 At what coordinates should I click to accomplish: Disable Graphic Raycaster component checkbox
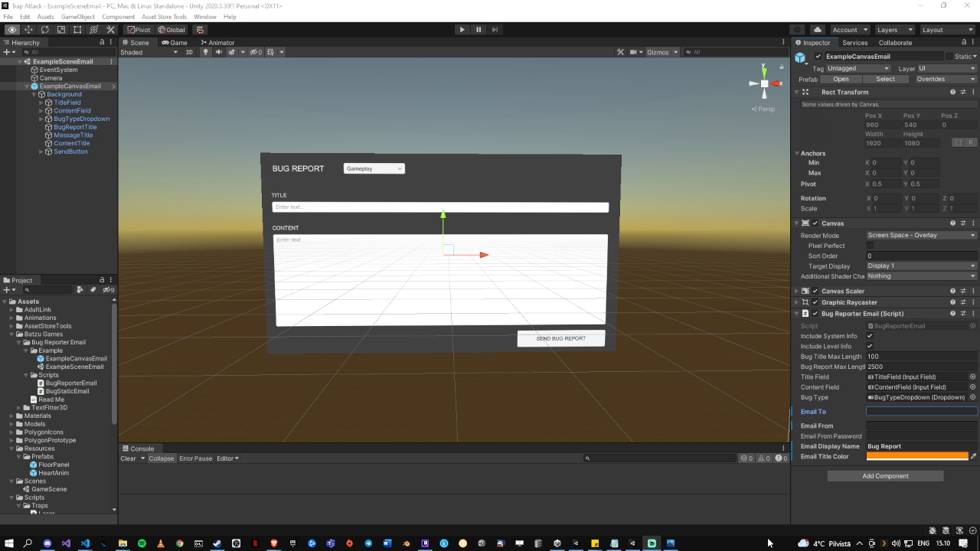point(815,302)
